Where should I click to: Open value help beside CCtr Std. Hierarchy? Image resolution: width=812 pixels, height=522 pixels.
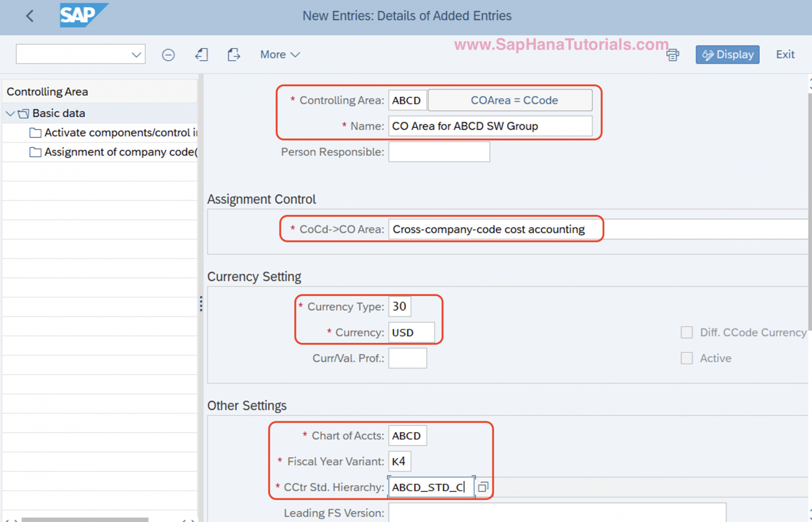pyautogui.click(x=483, y=487)
